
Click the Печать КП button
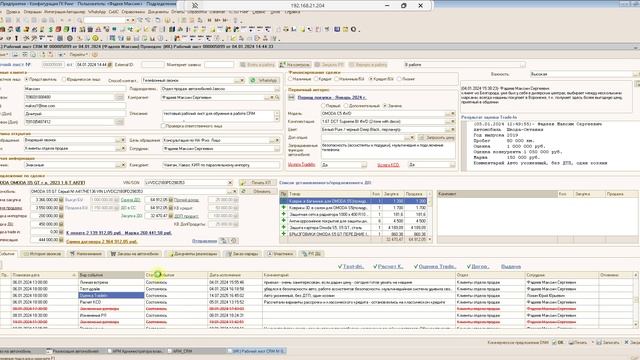(257, 183)
